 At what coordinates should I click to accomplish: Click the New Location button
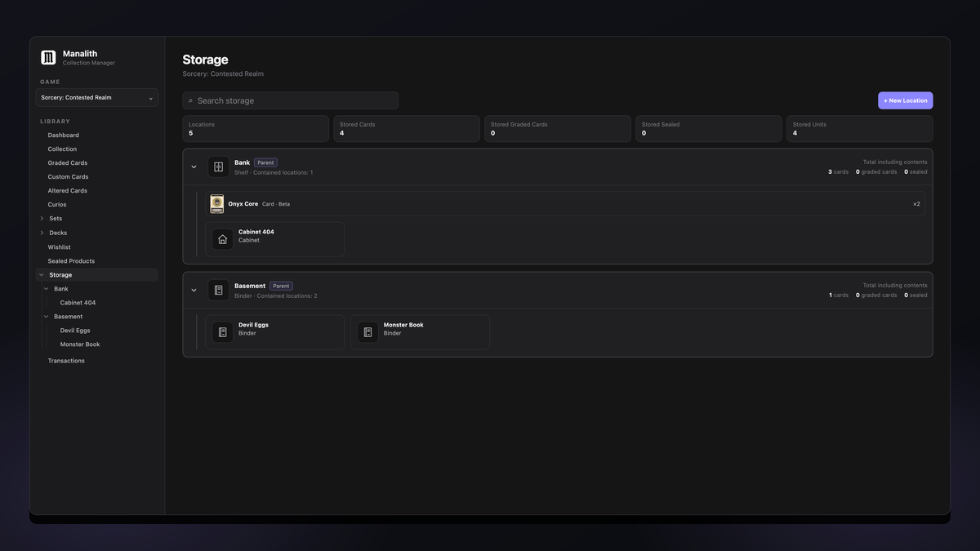click(x=906, y=100)
